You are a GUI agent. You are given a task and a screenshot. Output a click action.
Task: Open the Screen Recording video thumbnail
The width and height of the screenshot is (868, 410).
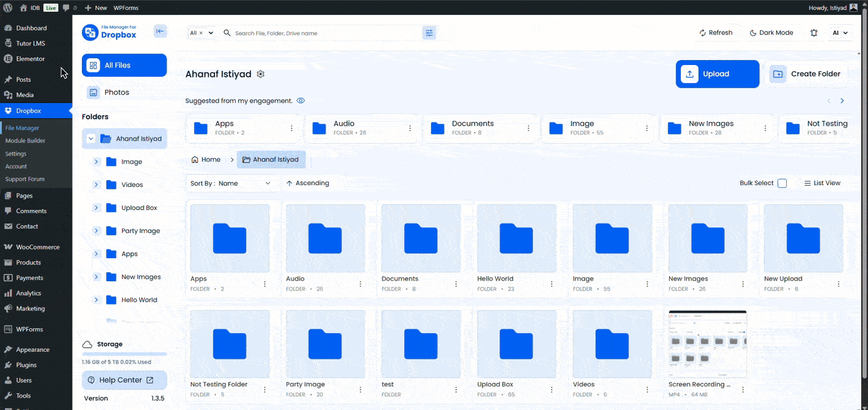click(x=707, y=344)
